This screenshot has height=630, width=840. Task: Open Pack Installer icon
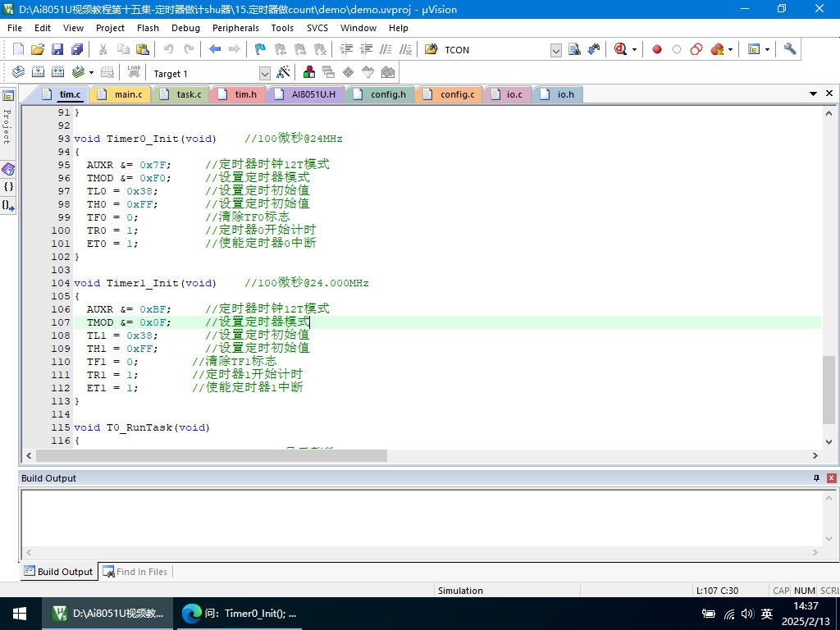[x=388, y=72]
